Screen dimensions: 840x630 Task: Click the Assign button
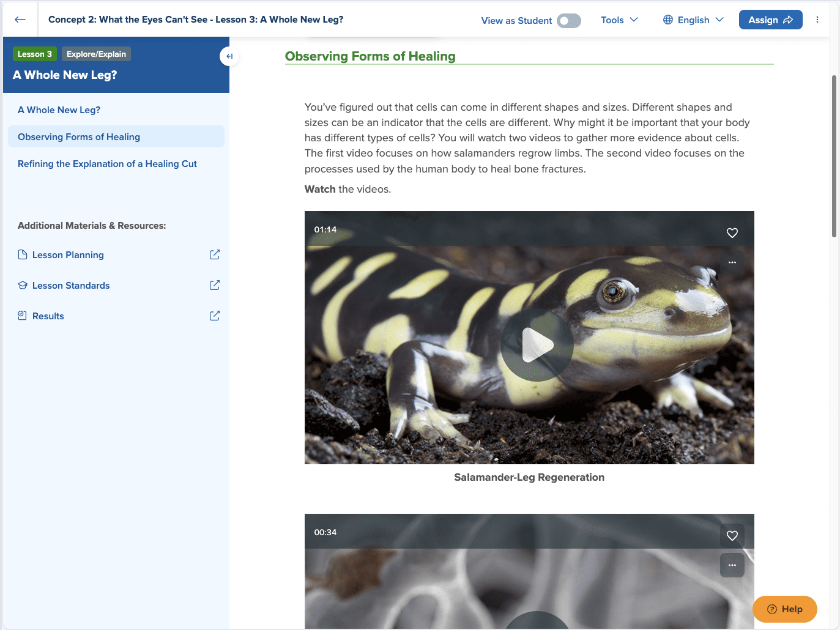pos(770,20)
